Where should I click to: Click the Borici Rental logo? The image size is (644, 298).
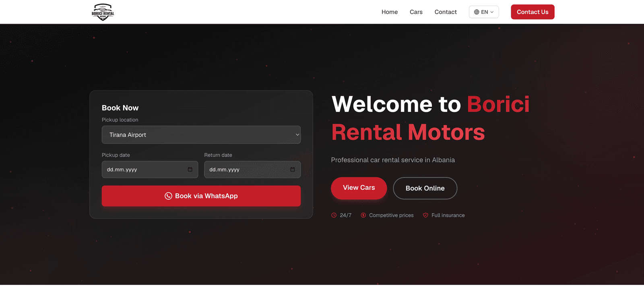(103, 12)
